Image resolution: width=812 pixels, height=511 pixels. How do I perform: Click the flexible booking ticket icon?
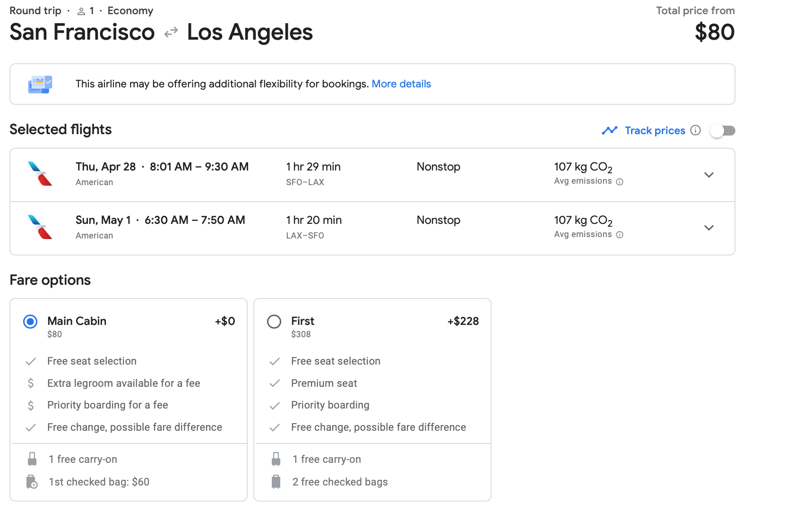tap(40, 84)
